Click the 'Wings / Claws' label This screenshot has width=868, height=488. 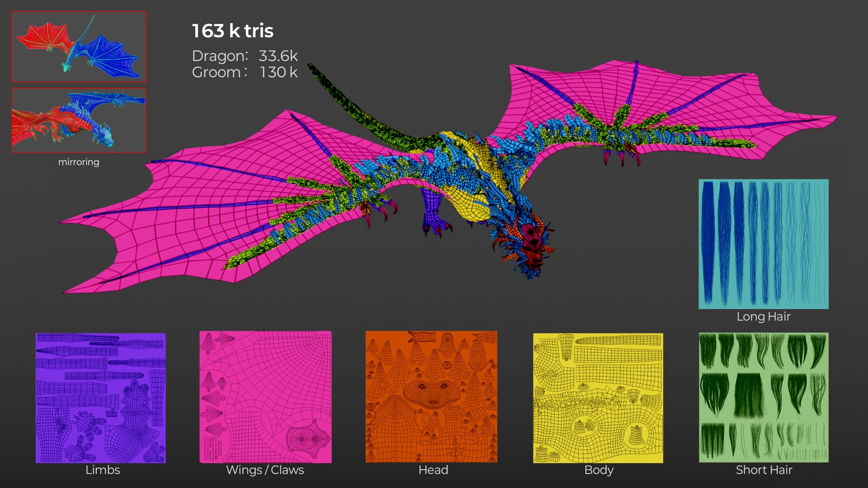tap(265, 470)
